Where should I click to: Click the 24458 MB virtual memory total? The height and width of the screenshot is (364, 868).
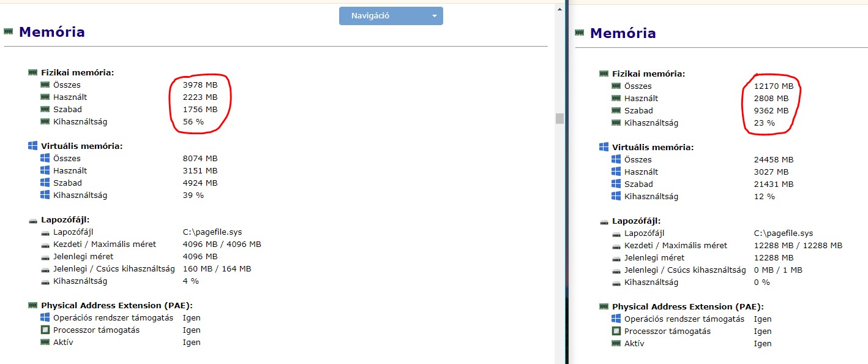[774, 159]
